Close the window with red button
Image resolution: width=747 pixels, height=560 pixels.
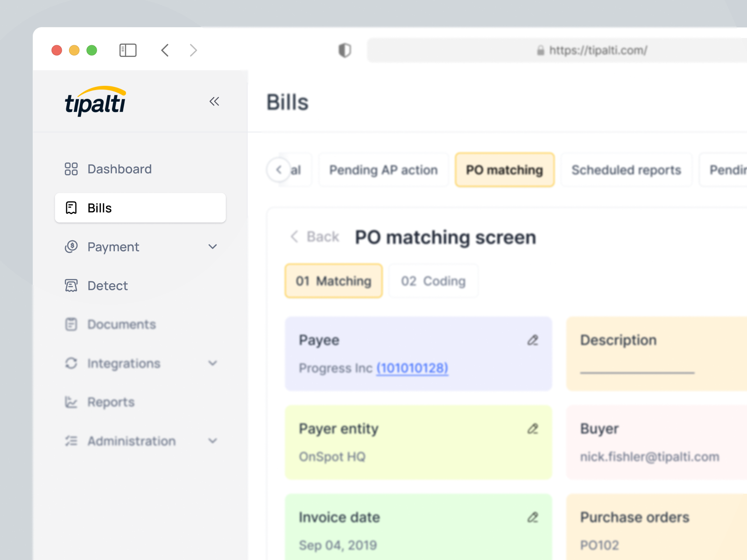pos(56,50)
